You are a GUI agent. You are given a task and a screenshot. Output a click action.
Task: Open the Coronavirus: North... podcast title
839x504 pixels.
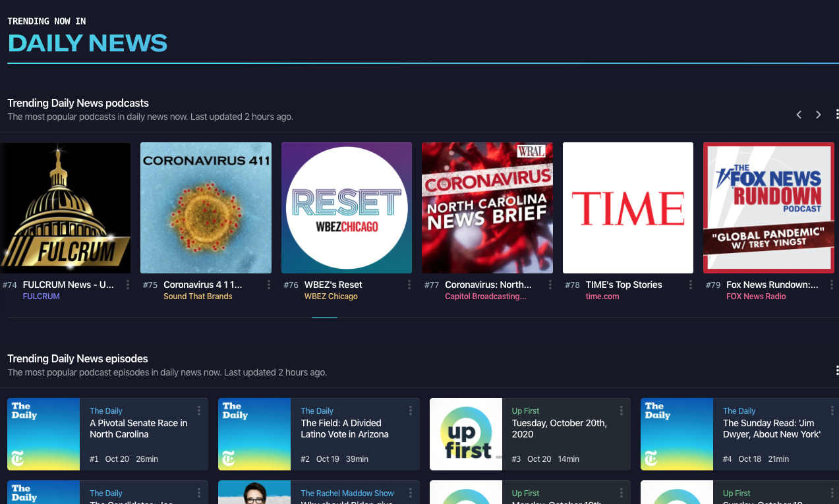tap(488, 285)
